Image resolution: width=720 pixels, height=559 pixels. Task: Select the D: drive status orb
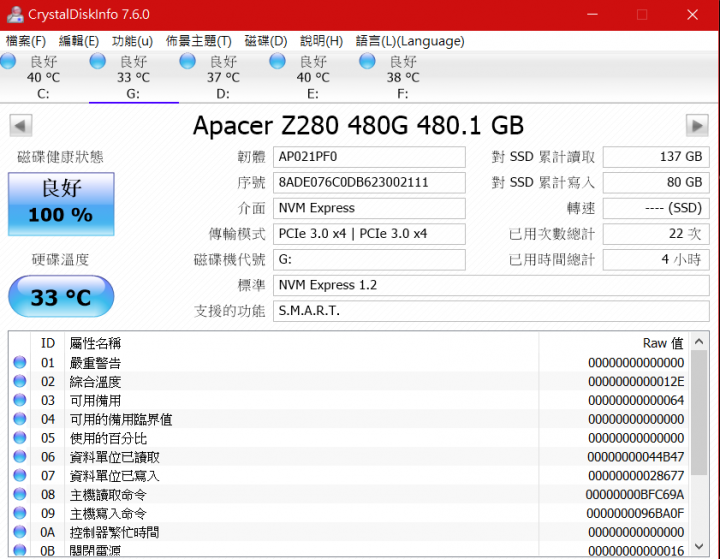[x=188, y=62]
